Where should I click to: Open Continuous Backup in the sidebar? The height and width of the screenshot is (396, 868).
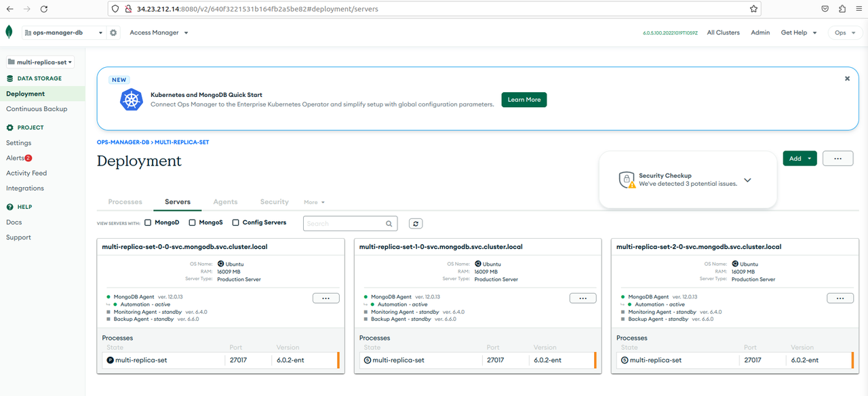(37, 108)
